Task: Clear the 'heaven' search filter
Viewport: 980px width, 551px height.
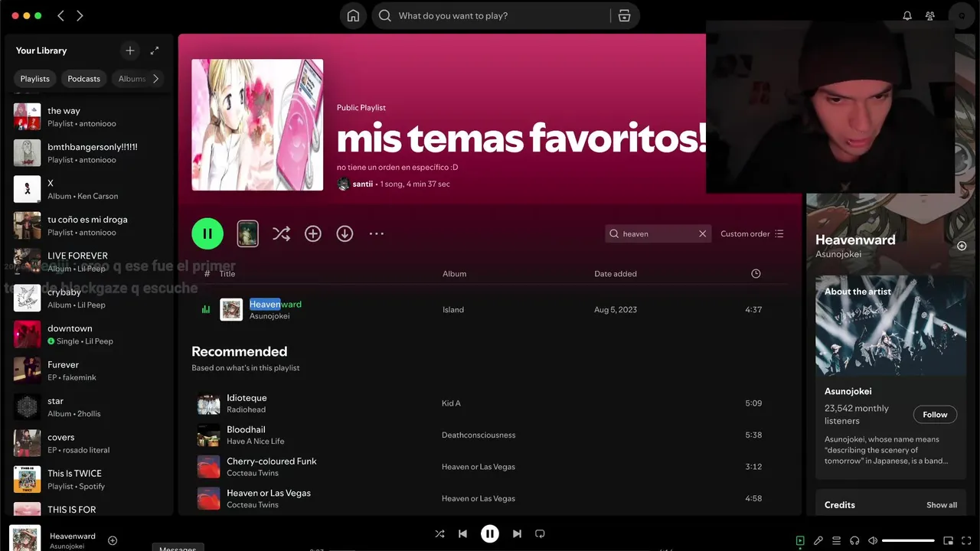Action: point(702,234)
